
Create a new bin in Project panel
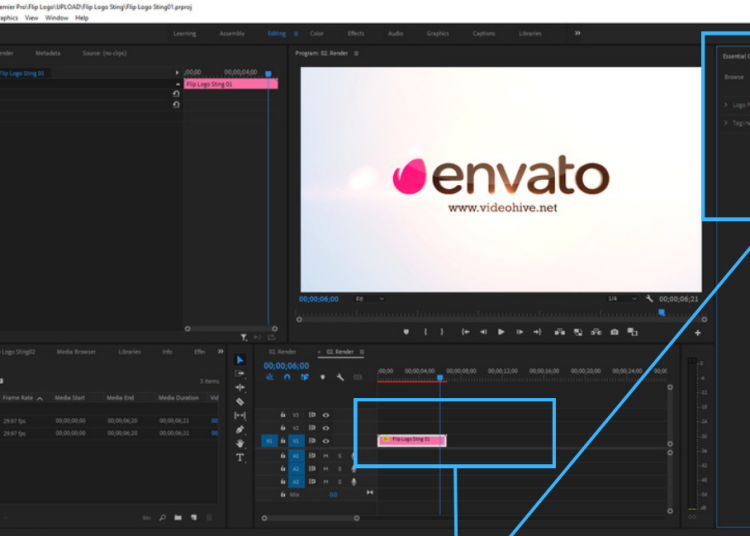click(x=178, y=517)
